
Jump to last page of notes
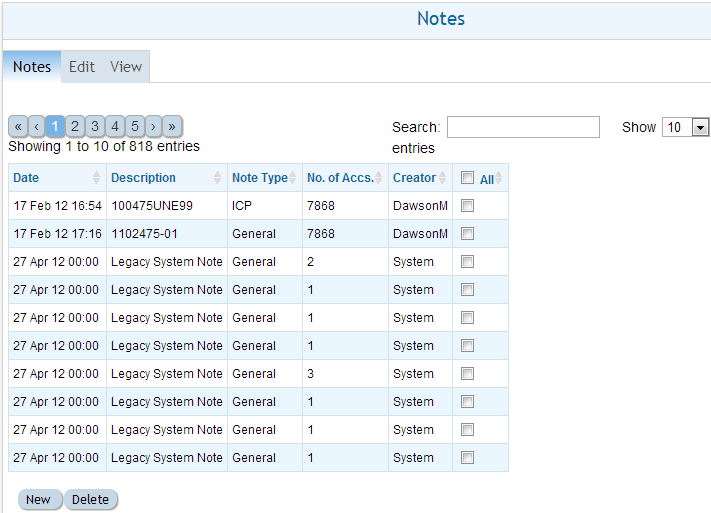click(172, 127)
